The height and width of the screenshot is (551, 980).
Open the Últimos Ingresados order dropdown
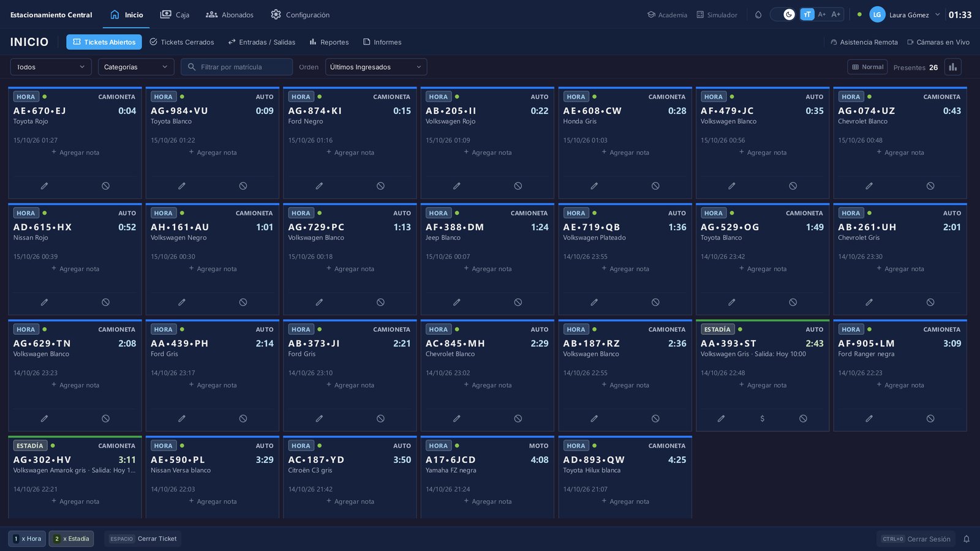(376, 67)
